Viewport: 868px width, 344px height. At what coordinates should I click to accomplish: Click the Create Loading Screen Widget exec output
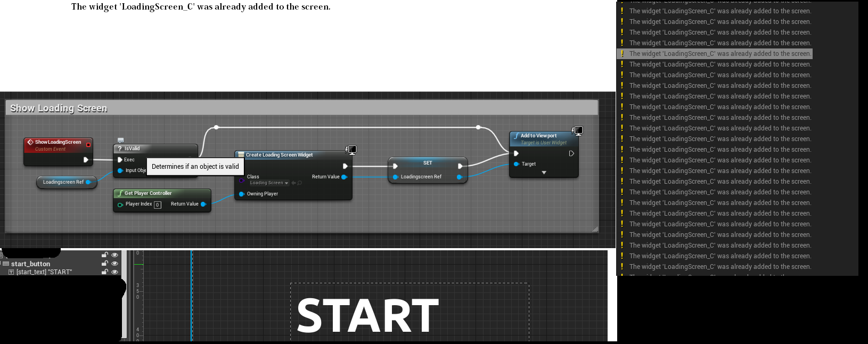pos(345,166)
